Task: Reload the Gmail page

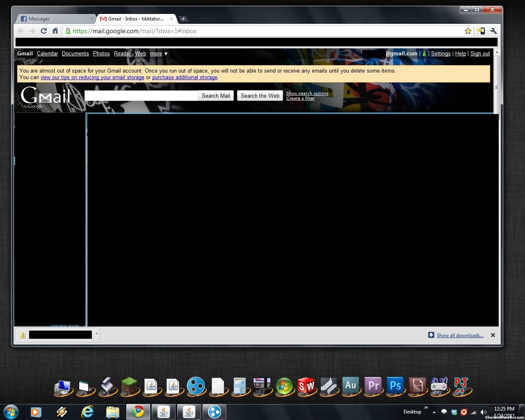Action: (43, 31)
